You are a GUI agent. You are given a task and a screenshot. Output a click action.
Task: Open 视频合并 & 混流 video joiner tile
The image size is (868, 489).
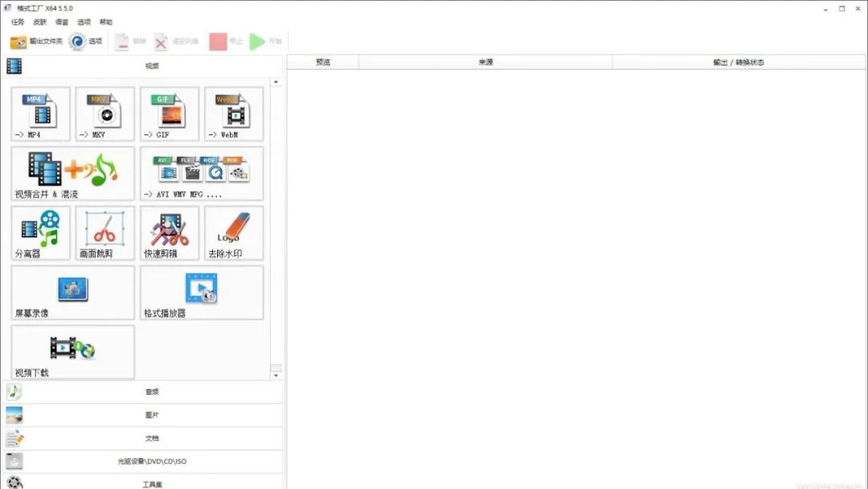pos(72,174)
